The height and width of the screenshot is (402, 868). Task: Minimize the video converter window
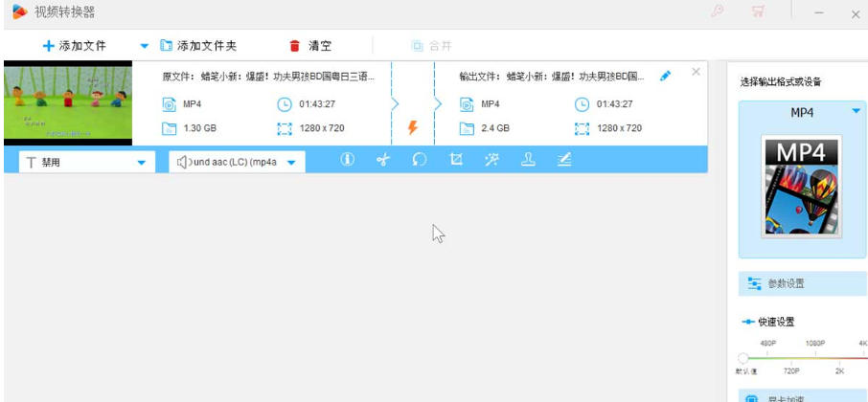click(x=819, y=12)
